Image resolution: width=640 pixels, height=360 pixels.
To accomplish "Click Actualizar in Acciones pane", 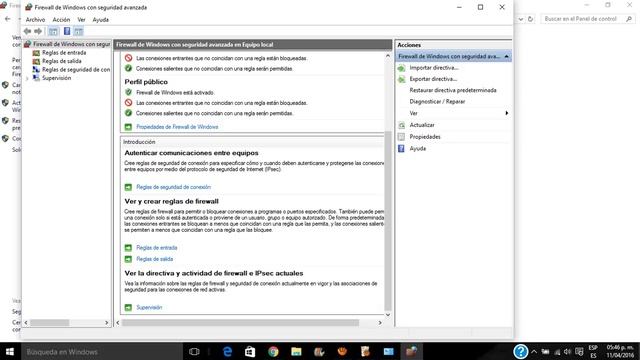I will (422, 125).
